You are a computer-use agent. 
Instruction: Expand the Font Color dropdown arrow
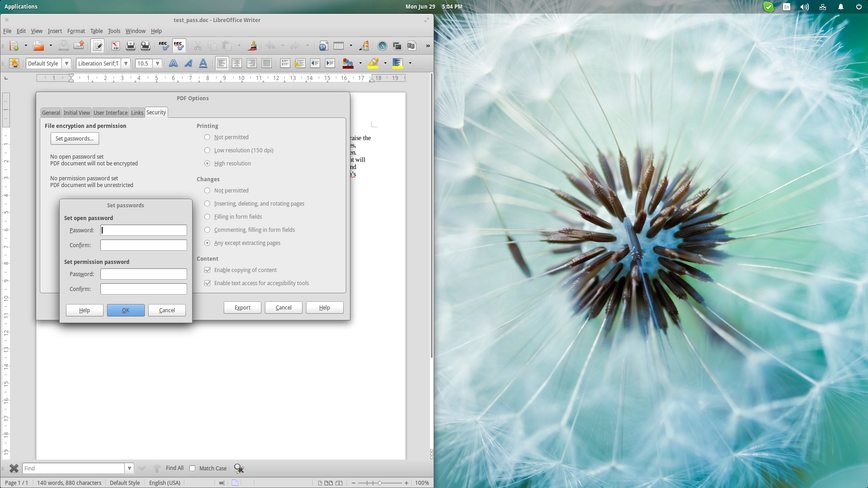(360, 63)
